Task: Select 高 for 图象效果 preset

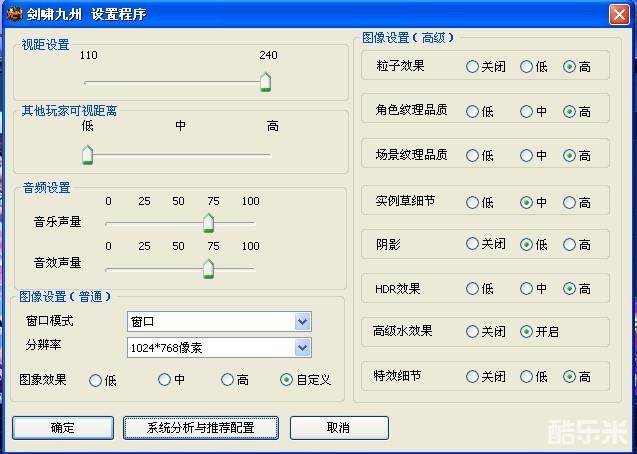Action: (x=228, y=380)
